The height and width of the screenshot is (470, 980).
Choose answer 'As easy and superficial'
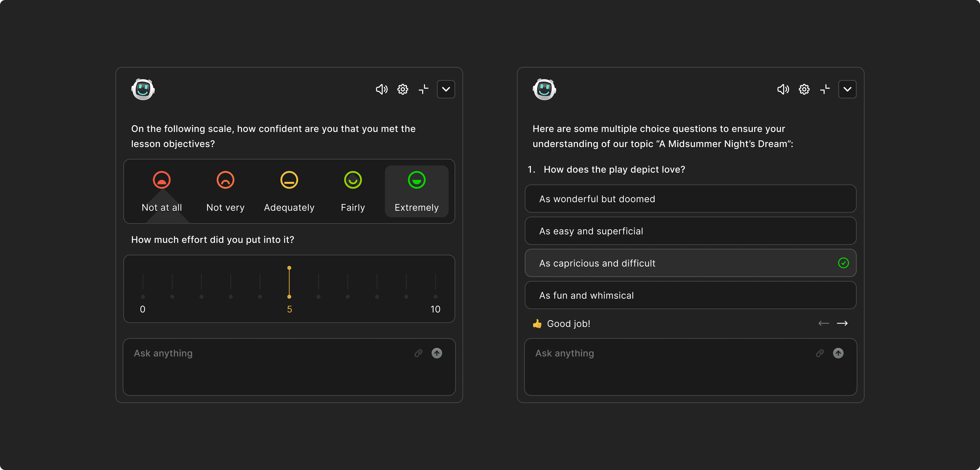pos(691,231)
